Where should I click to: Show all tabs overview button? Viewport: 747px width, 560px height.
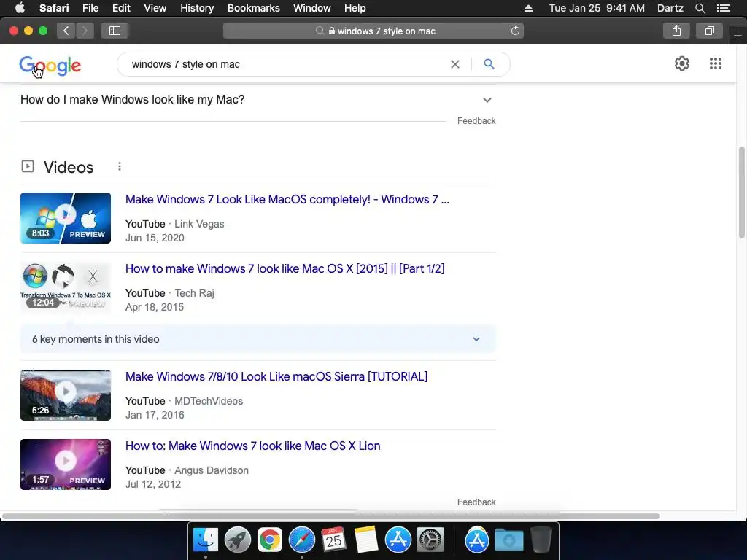coord(709,31)
